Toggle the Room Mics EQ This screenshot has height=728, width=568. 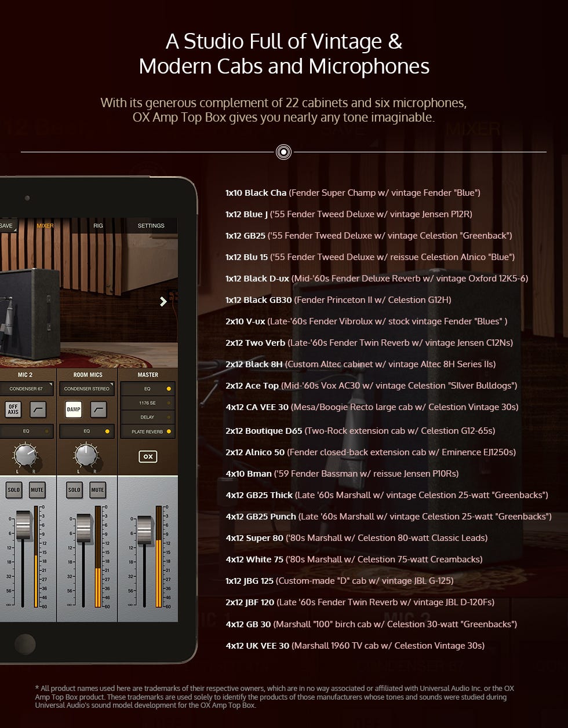point(87,431)
